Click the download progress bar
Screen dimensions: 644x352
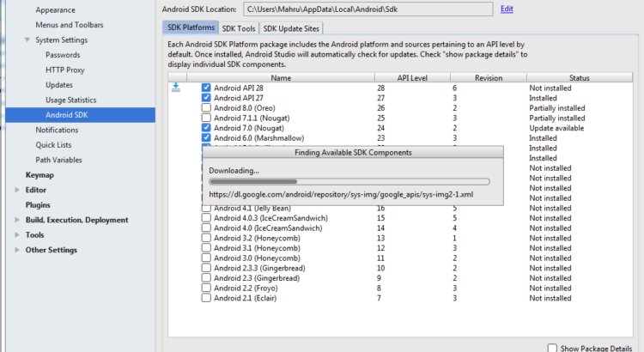coord(349,181)
